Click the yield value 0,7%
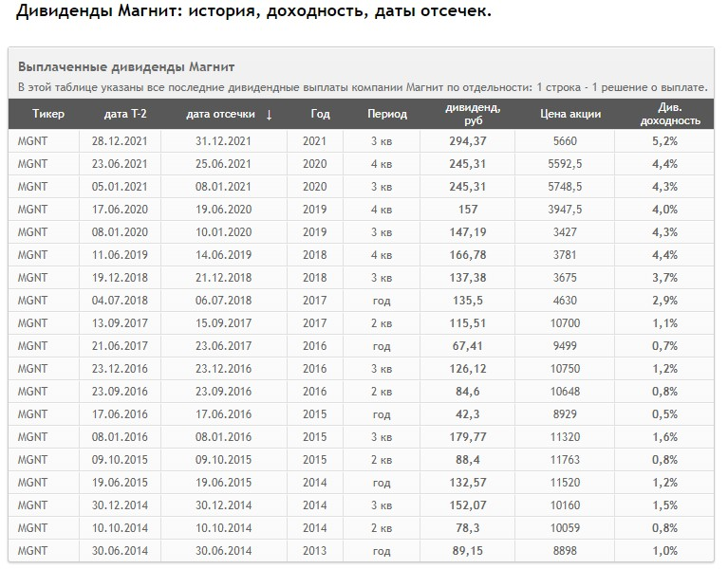The width and height of the screenshot is (728, 569). click(x=664, y=345)
